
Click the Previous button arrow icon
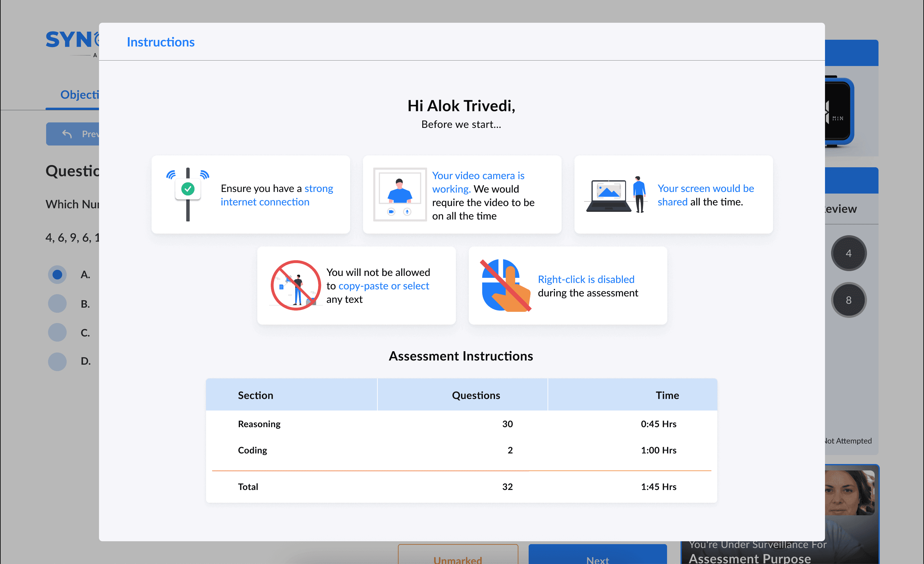click(x=67, y=134)
